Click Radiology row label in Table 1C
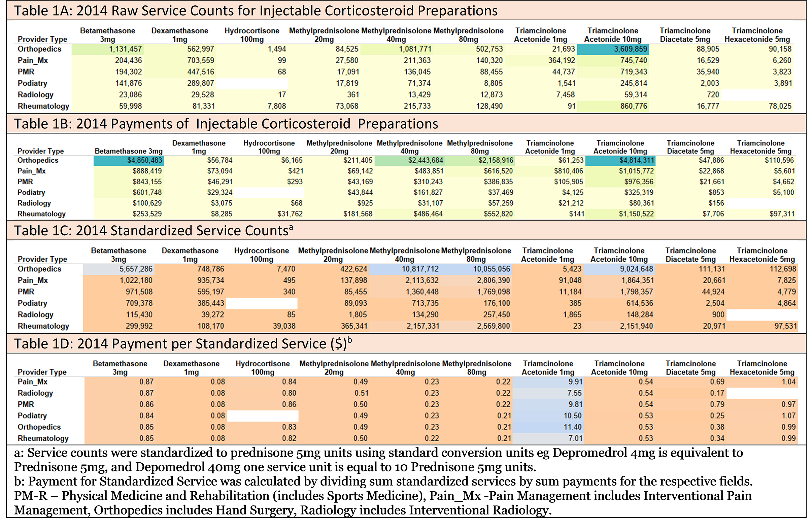Image resolution: width=812 pixels, height=528 pixels. pos(35,315)
